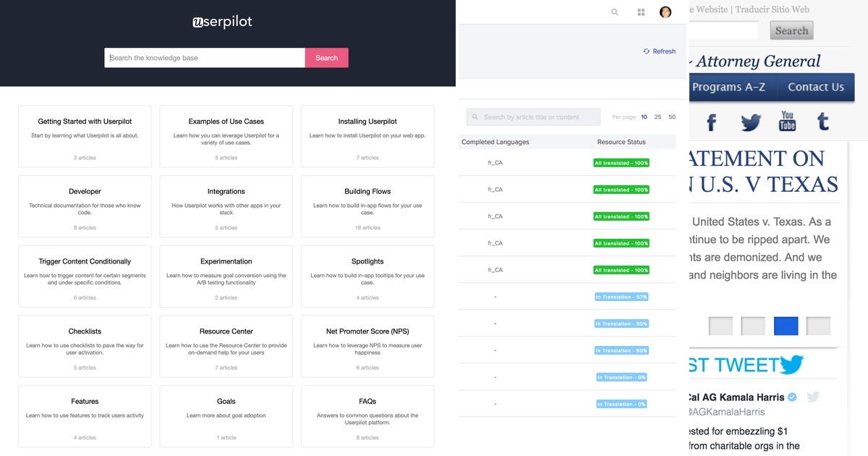Viewport: 868px width, 456px height.
Task: Select the second slideshow indicator square
Action: (753, 326)
